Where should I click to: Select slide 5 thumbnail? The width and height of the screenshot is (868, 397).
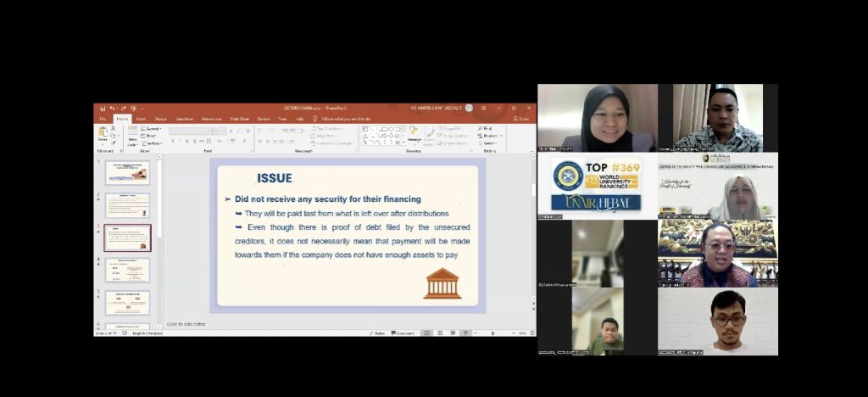coord(127,303)
